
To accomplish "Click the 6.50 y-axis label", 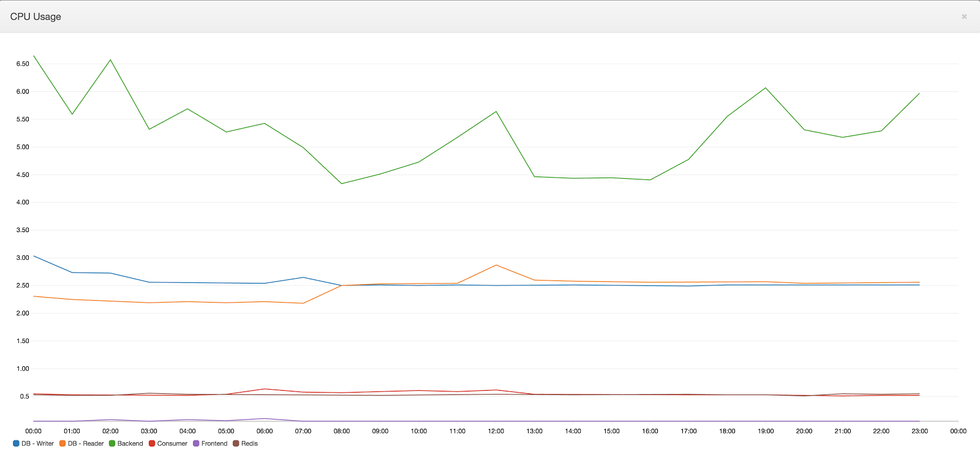I will pos(23,64).
